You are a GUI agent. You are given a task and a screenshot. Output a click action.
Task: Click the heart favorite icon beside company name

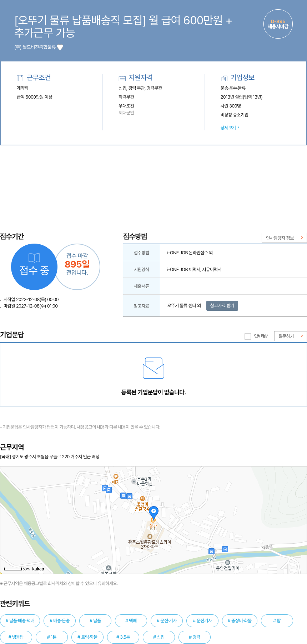pyautogui.click(x=60, y=47)
